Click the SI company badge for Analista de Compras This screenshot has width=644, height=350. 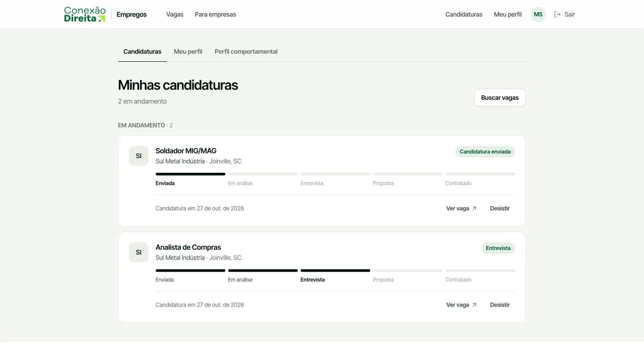pyautogui.click(x=139, y=252)
